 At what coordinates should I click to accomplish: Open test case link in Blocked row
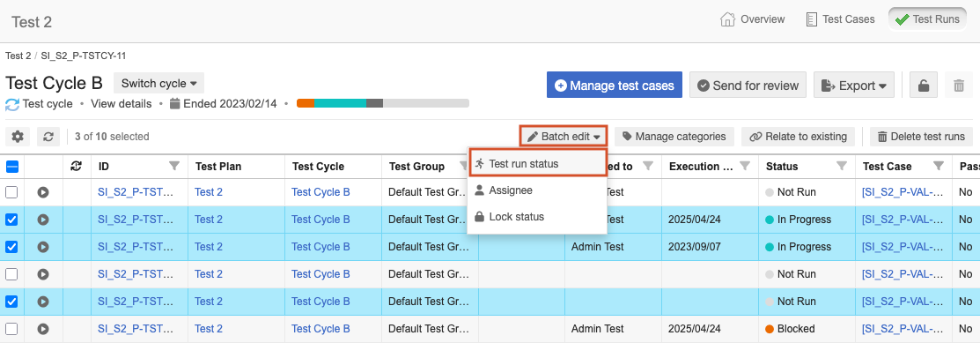(902, 329)
